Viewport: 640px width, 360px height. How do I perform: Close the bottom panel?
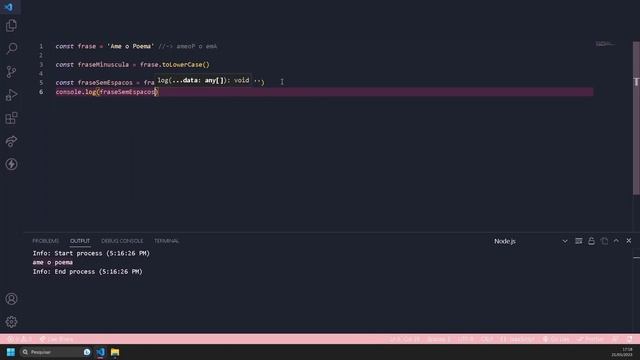pos(629,241)
